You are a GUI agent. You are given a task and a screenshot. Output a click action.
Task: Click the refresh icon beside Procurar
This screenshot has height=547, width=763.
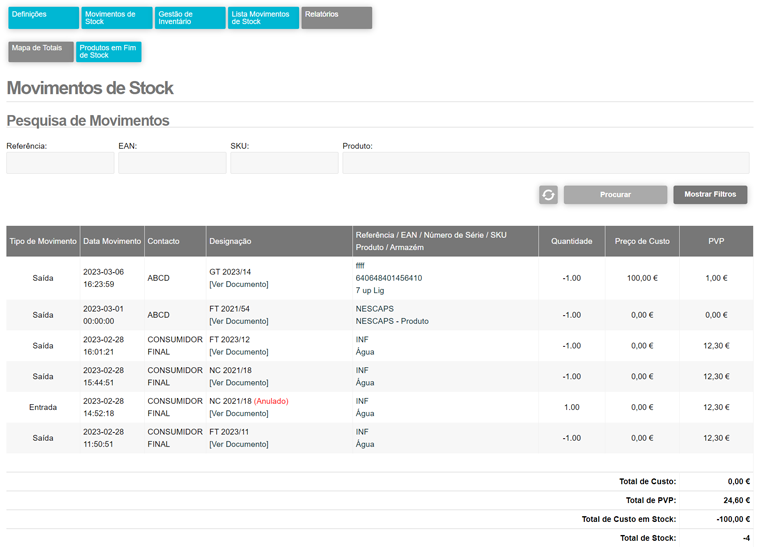tap(548, 195)
